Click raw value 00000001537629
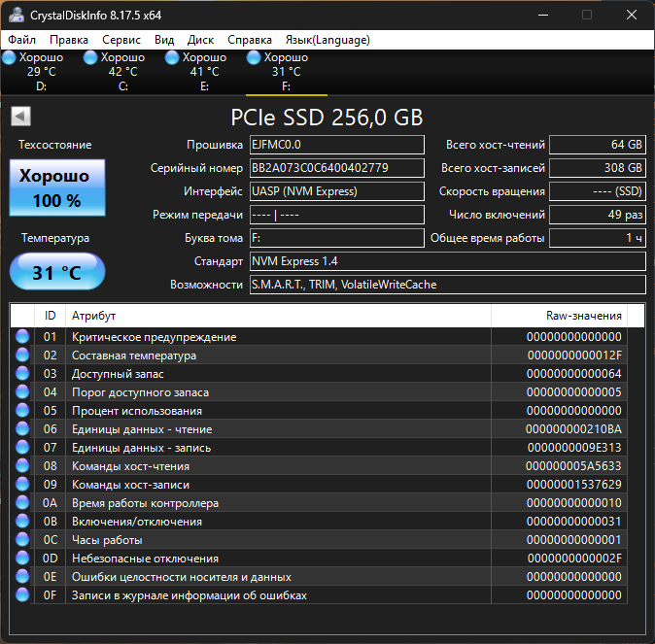This screenshot has width=655, height=644. [574, 485]
